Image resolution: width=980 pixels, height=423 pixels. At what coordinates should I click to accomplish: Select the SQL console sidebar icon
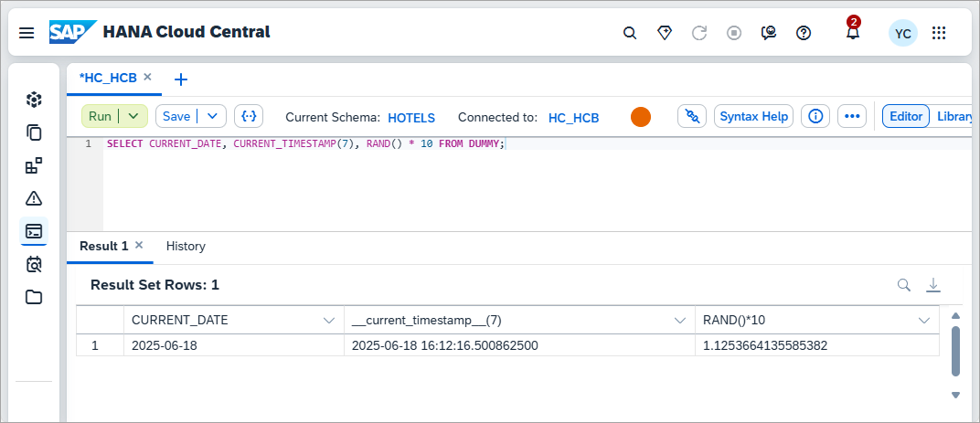coord(34,231)
